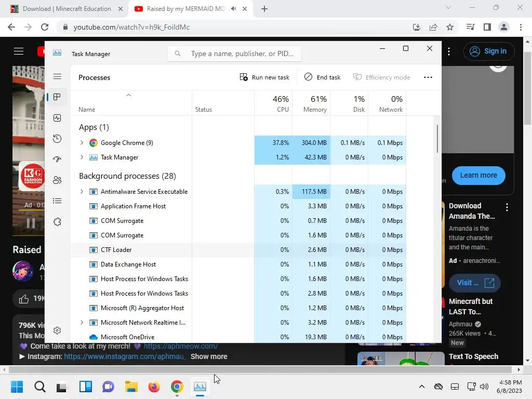The height and width of the screenshot is (399, 532).
Task: Click the Efficiency mode button
Action: [x=381, y=77]
